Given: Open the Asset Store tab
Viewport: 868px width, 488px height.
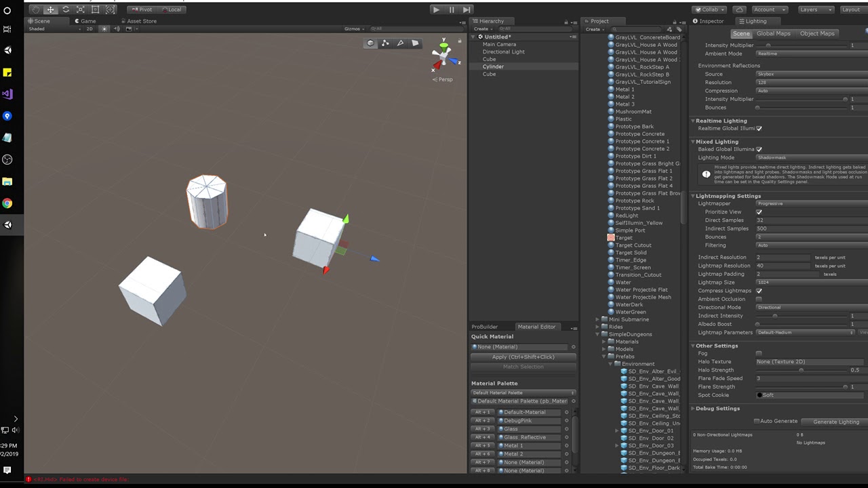Looking at the screenshot, I should [x=138, y=21].
